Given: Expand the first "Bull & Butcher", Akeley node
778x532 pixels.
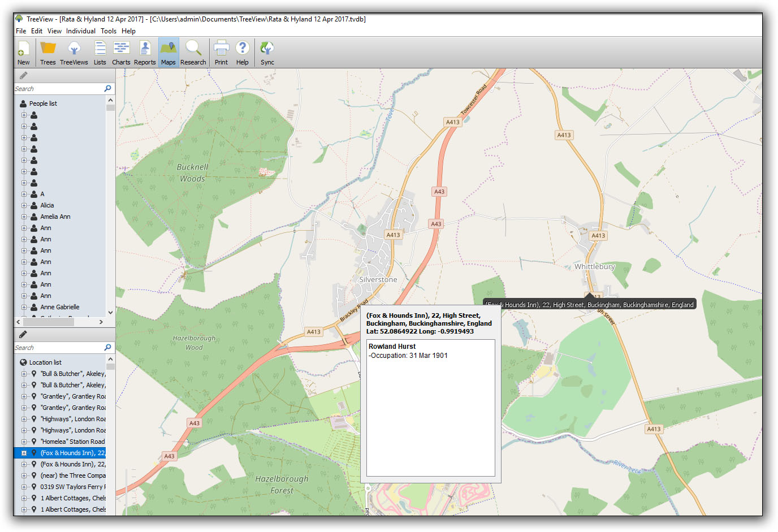Looking at the screenshot, I should (x=24, y=374).
